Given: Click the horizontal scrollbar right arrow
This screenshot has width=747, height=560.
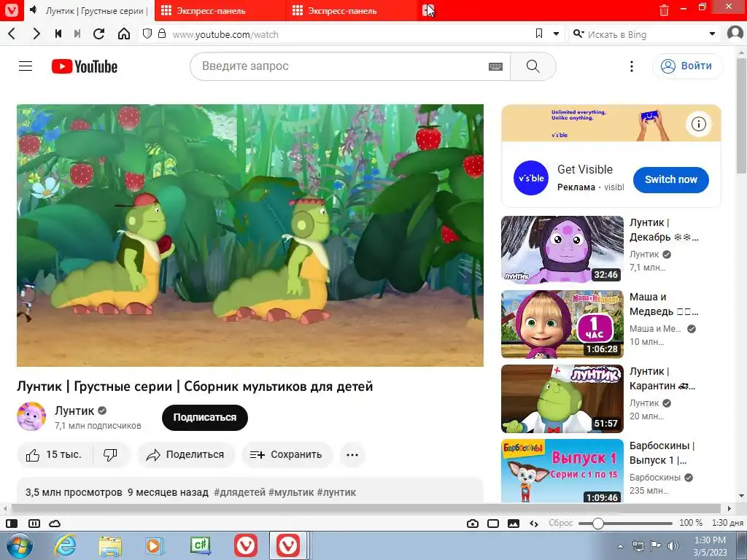Looking at the screenshot, I should click(729, 508).
